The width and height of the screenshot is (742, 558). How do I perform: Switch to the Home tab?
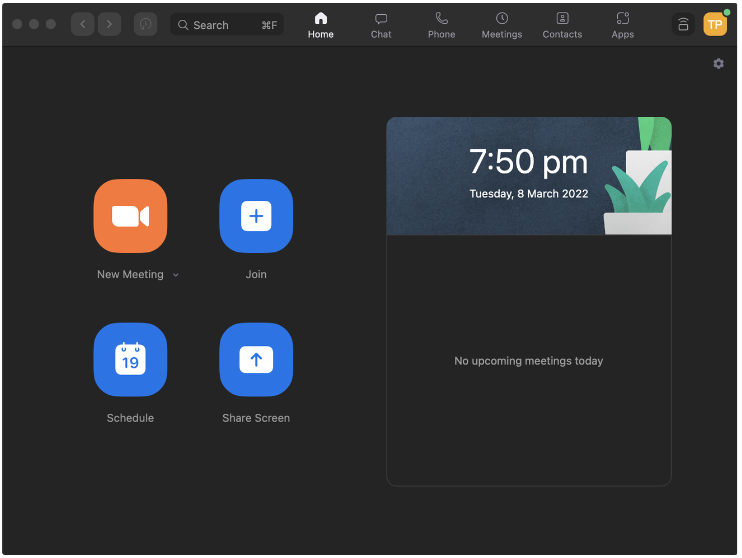(321, 25)
